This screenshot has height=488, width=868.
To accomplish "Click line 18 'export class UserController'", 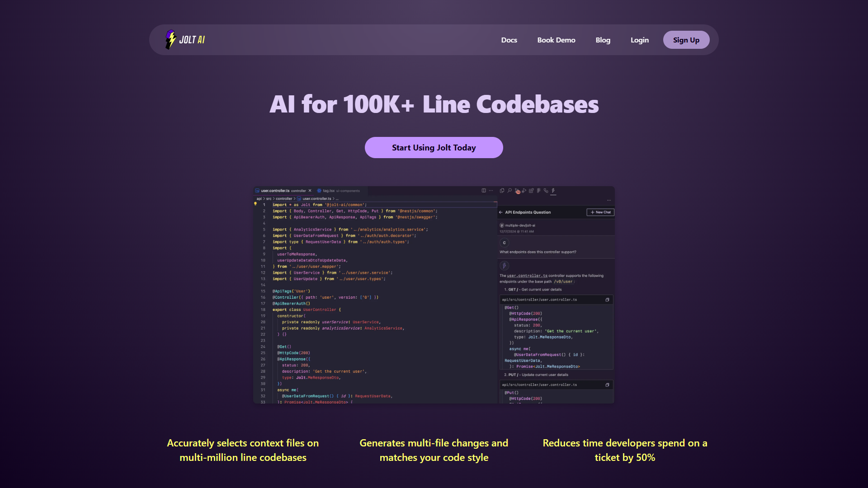I will [307, 310].
